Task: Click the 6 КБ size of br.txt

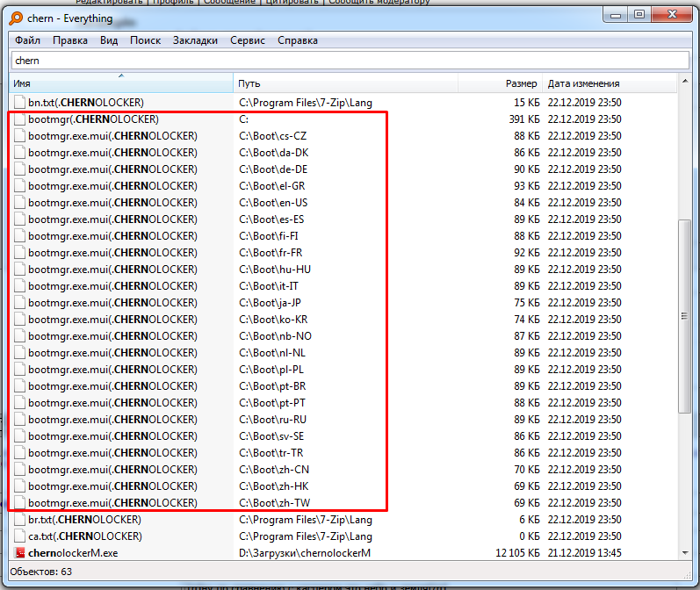Action: [530, 520]
